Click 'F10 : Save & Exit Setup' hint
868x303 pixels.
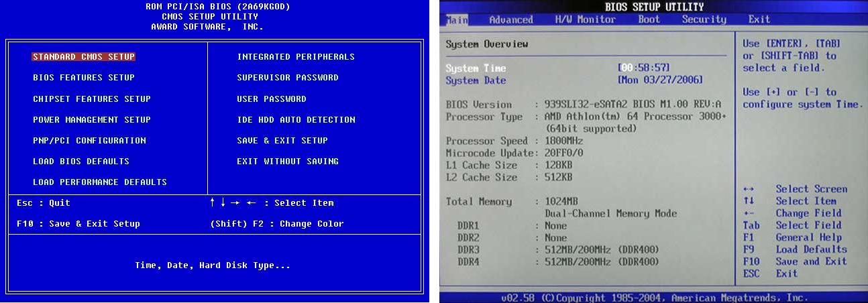point(78,224)
